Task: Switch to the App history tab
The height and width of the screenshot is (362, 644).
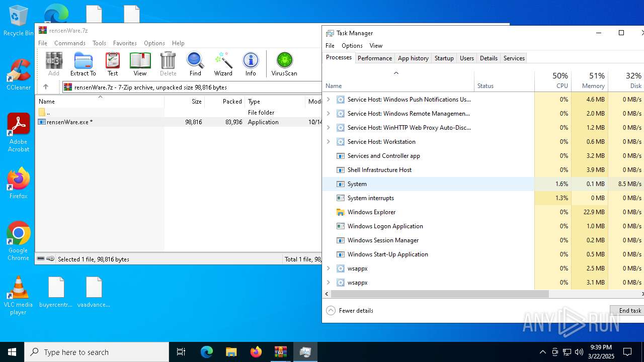Action: coord(413,58)
